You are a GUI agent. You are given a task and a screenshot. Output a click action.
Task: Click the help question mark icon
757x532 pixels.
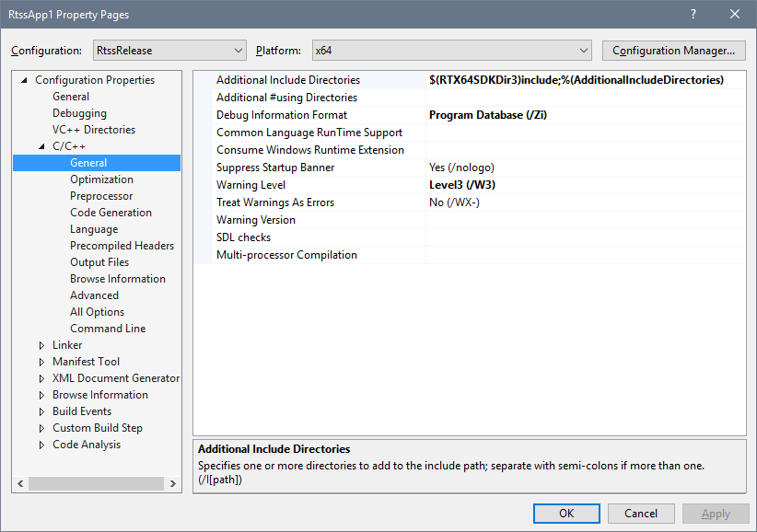pos(692,15)
